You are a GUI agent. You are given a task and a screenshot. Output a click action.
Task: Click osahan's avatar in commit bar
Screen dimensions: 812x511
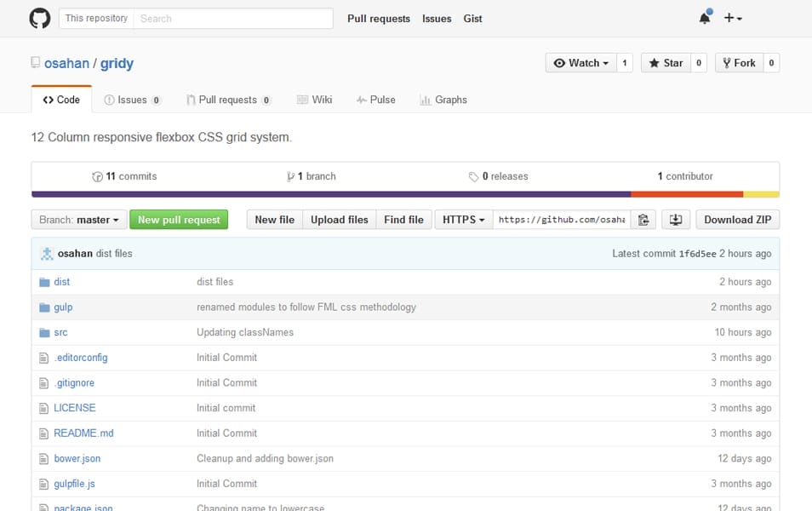tap(47, 254)
